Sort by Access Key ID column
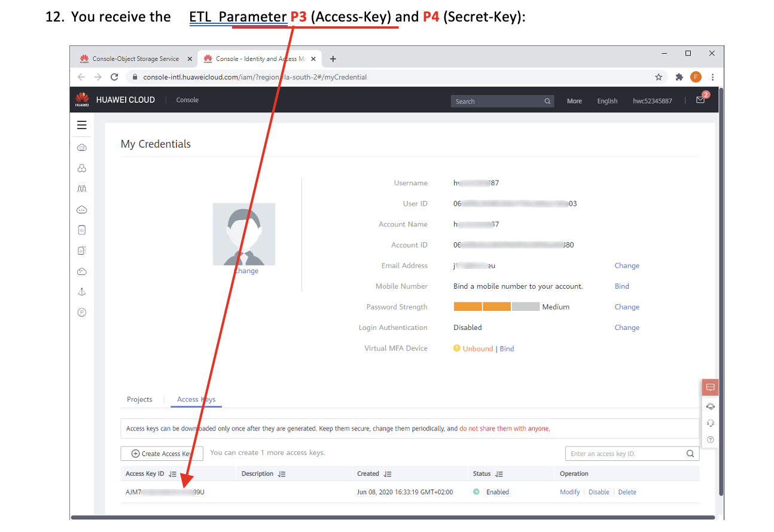Viewport: 774px width, 532px height. 173,474
